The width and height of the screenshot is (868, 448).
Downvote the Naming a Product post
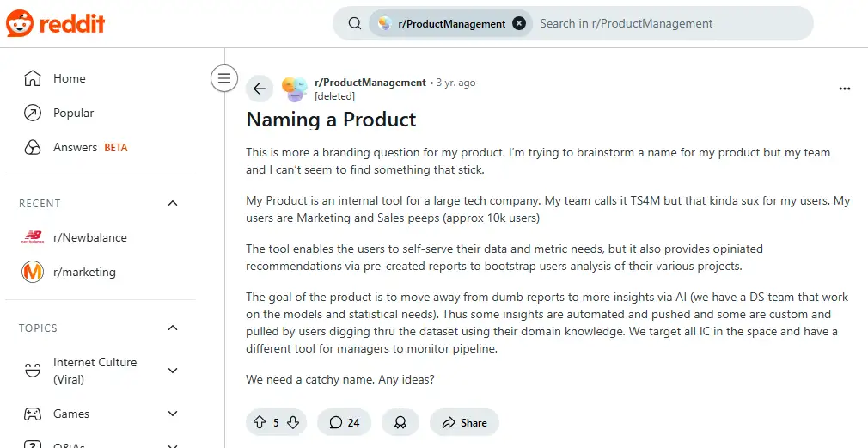click(x=293, y=422)
